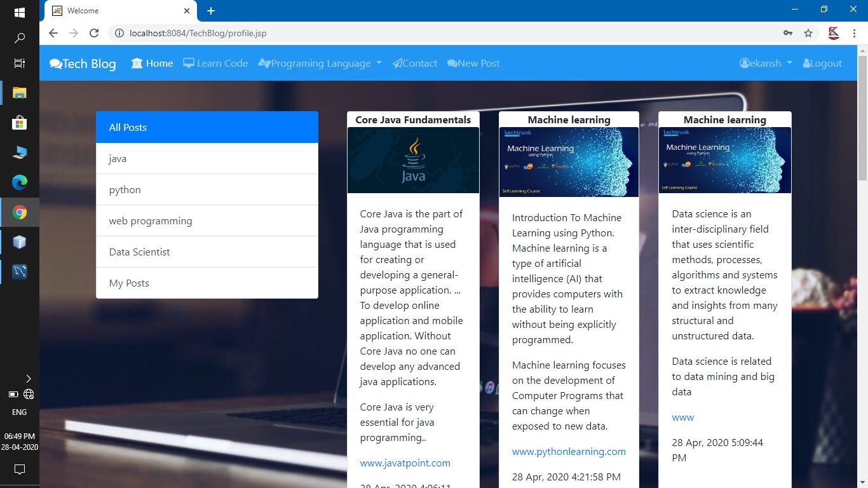The width and height of the screenshot is (868, 488).
Task: Click the address bar URL field
Action: [x=445, y=33]
